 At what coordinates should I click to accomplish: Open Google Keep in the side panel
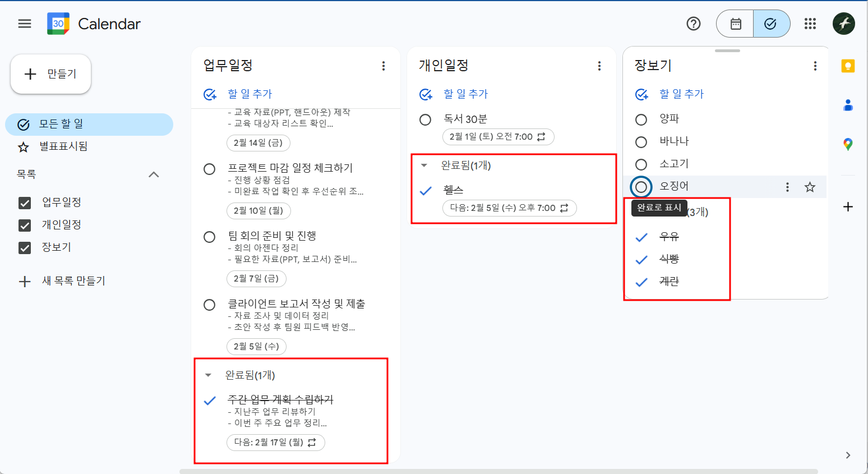[x=848, y=66]
